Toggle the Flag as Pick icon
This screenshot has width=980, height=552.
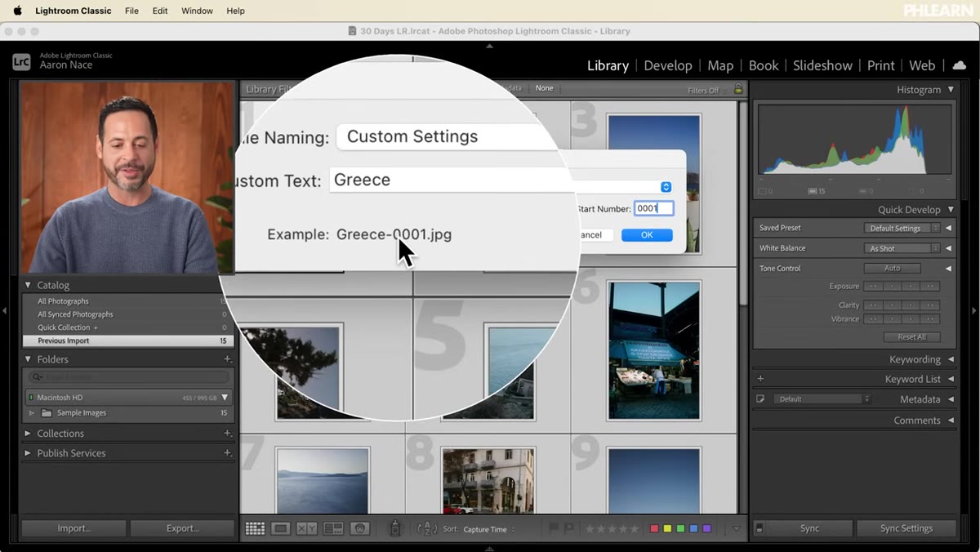[x=554, y=528]
